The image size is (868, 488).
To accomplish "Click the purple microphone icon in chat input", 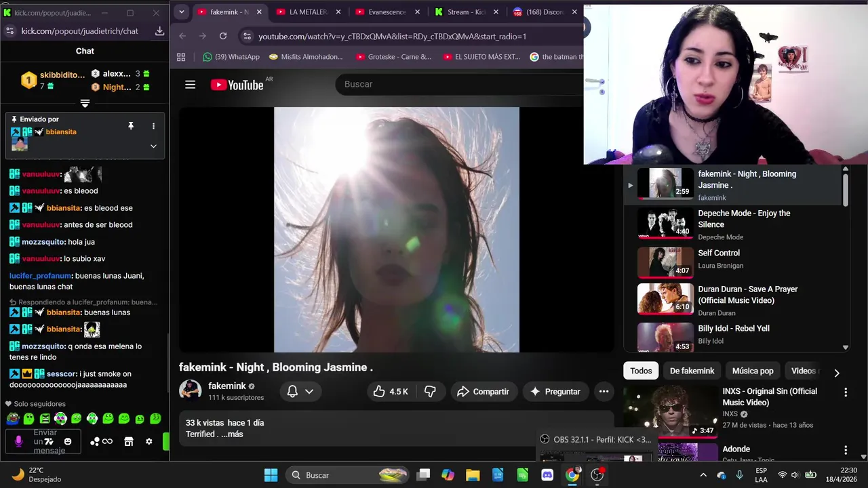I will (19, 441).
